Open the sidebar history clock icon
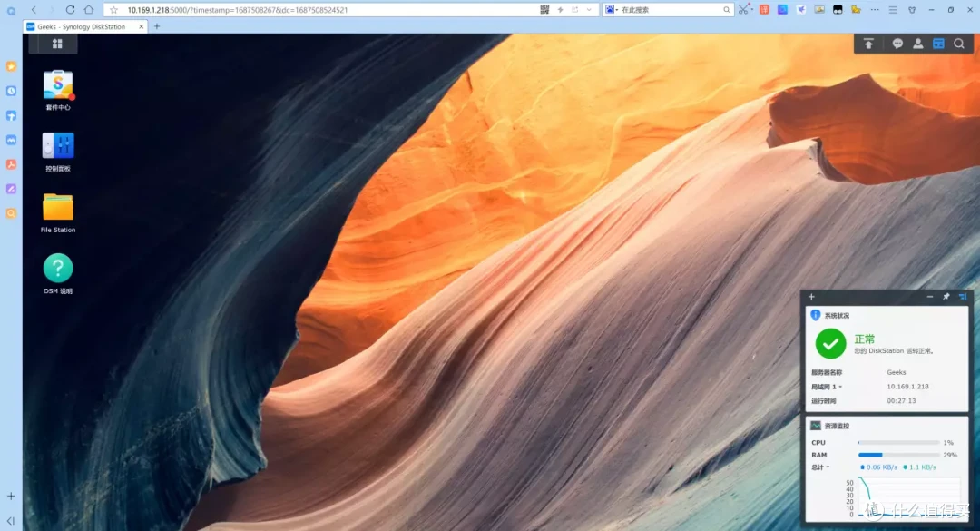Viewport: 980px width, 531px height. (11, 91)
